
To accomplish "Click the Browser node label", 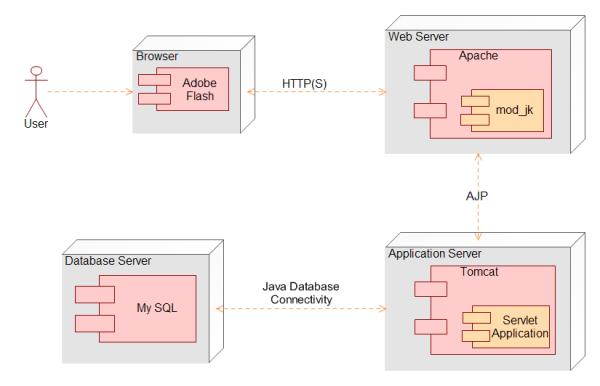I will tap(157, 56).
